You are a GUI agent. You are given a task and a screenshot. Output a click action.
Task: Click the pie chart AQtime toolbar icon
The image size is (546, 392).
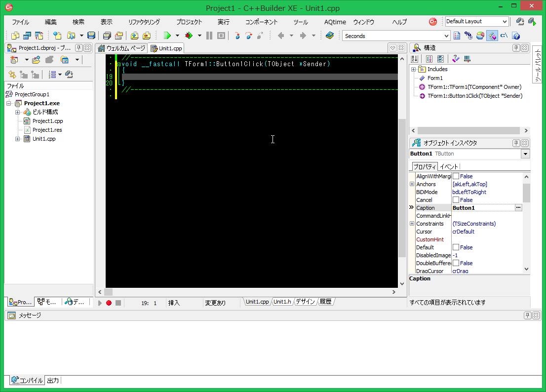pyautogui.click(x=480, y=36)
